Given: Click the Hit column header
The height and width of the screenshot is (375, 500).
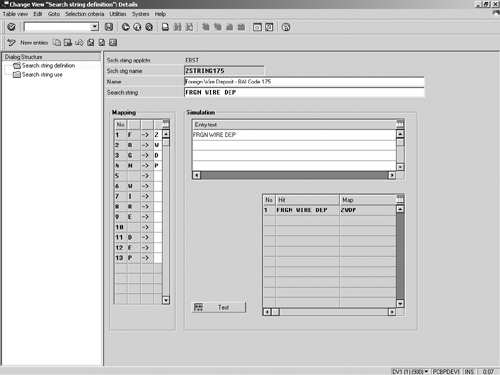Looking at the screenshot, I should tap(307, 200).
